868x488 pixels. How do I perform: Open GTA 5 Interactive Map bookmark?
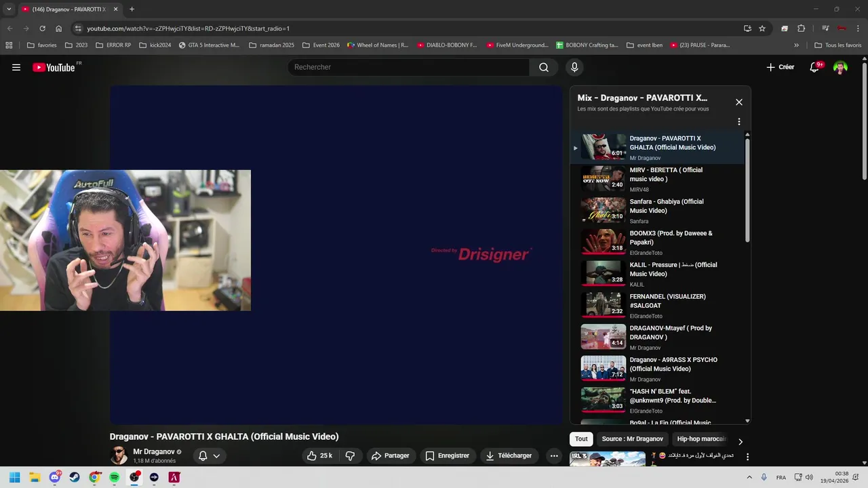[x=209, y=45]
